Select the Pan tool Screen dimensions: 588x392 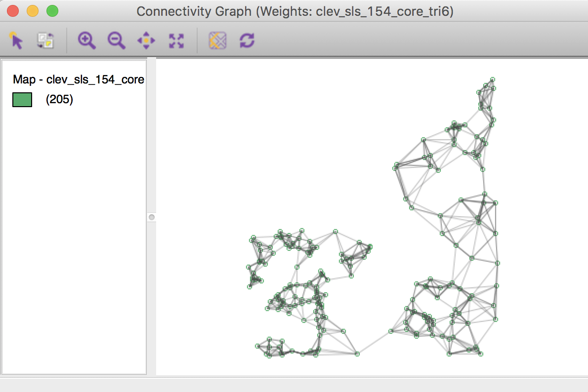(146, 40)
